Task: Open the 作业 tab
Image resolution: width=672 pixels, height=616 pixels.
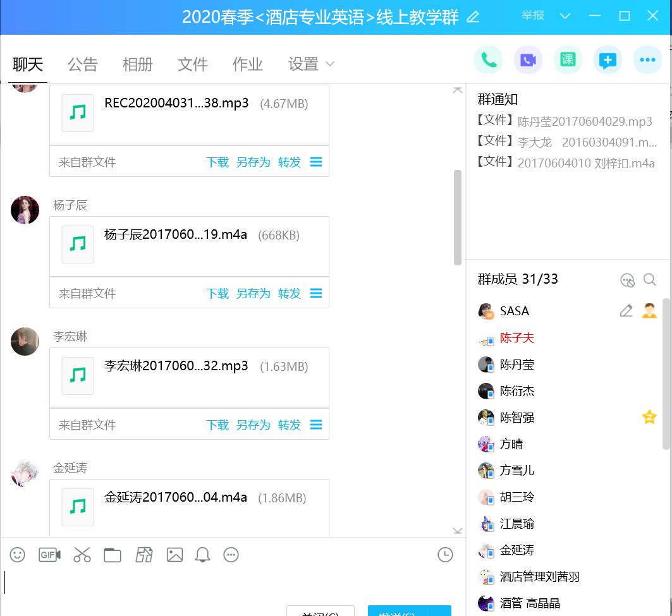Action: point(248,64)
